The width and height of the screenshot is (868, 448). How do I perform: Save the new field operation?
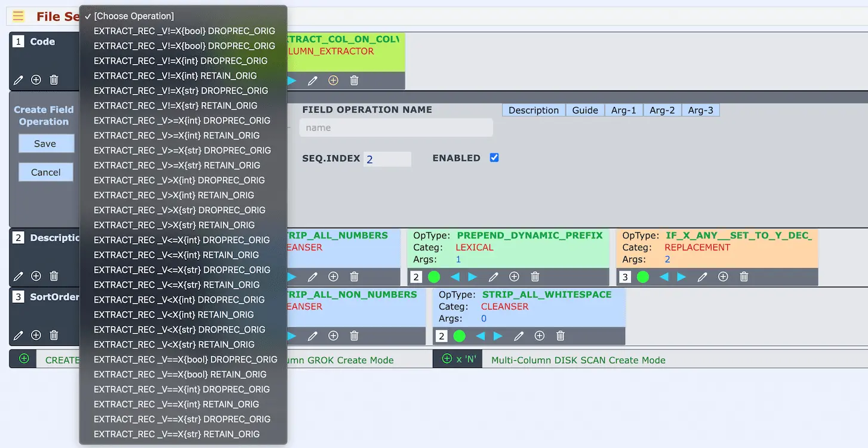(45, 143)
